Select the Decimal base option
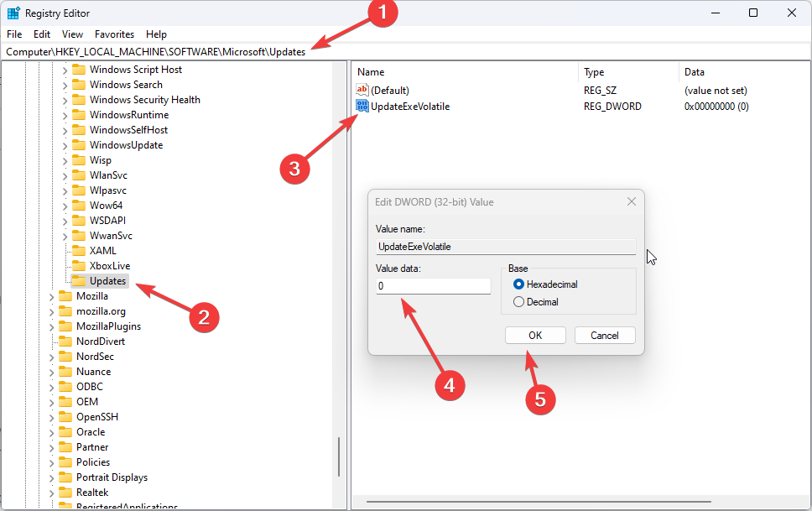This screenshot has width=812, height=511. pos(518,301)
